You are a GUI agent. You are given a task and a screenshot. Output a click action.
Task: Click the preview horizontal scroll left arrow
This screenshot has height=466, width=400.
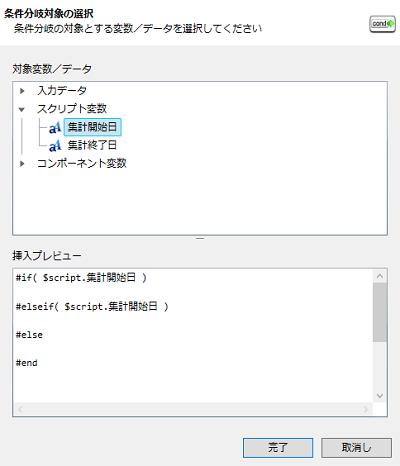pyautogui.click(x=20, y=409)
